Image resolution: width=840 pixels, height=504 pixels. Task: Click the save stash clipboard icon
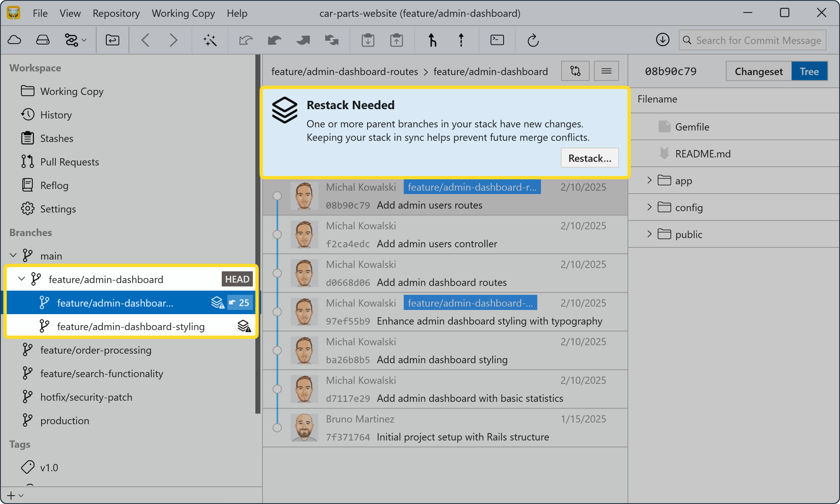point(368,40)
